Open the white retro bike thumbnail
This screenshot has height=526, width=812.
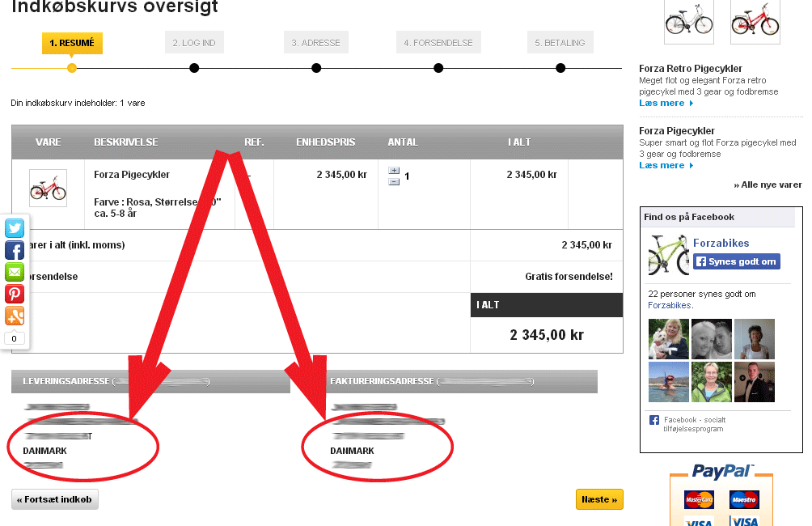[x=689, y=22]
